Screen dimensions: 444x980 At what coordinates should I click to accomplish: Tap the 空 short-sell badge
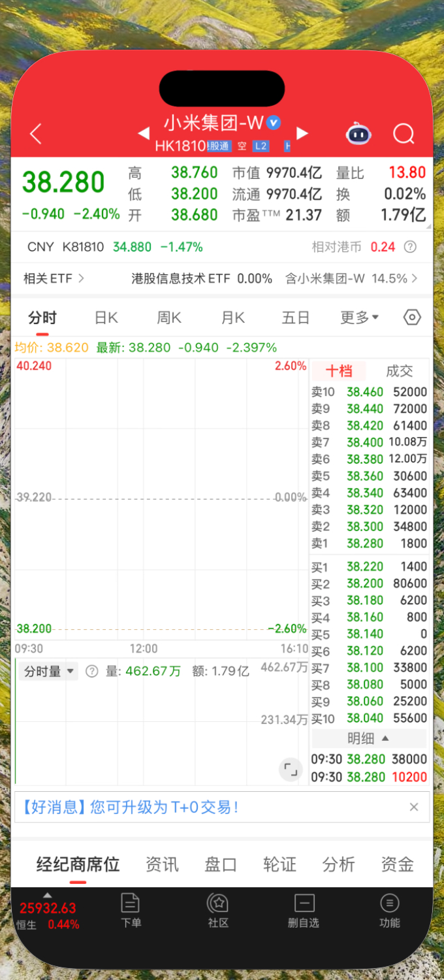click(242, 146)
